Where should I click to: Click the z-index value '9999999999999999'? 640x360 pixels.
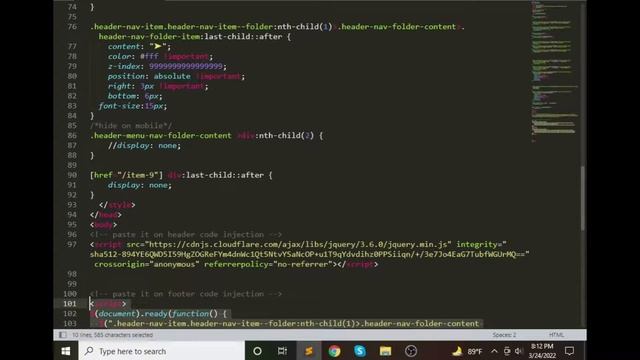point(186,66)
